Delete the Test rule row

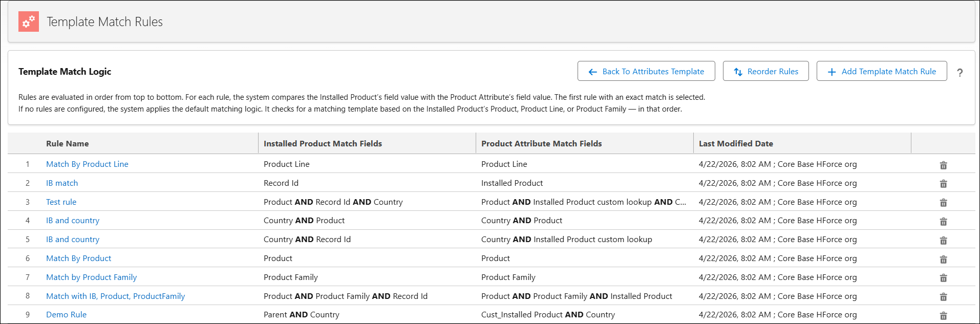pos(943,203)
